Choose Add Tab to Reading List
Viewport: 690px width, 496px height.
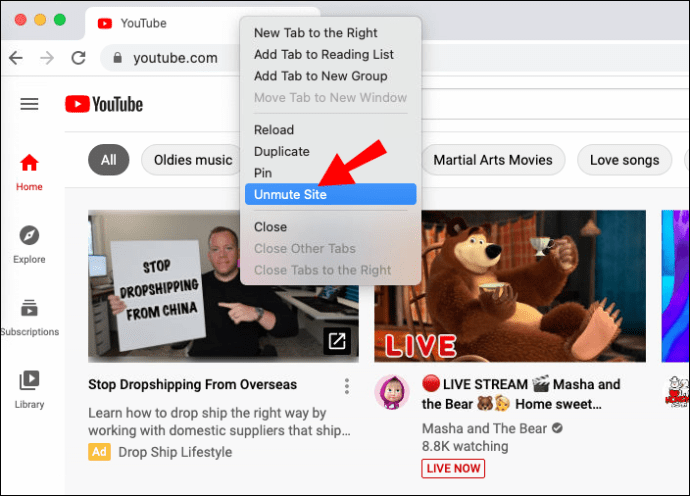330,54
